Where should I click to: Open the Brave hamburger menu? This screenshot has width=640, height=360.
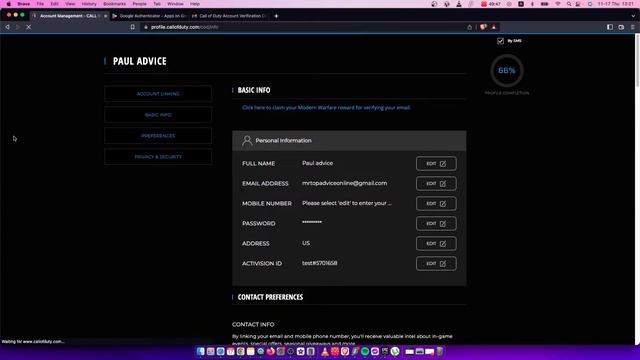(633, 27)
